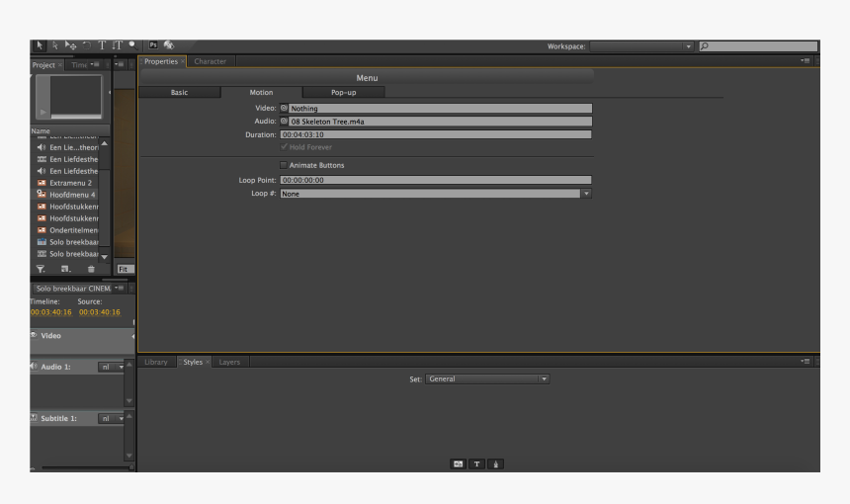This screenshot has width=850, height=504.
Task: Choose the Zoom magnifier tool
Action: tap(132, 45)
